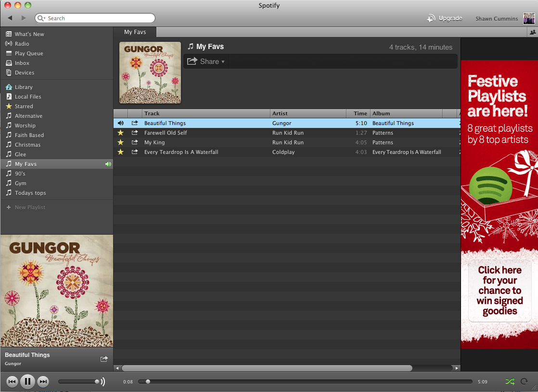This screenshot has height=392, width=538.
Task: Click the large now-playing album artwork
Action: pos(57,291)
